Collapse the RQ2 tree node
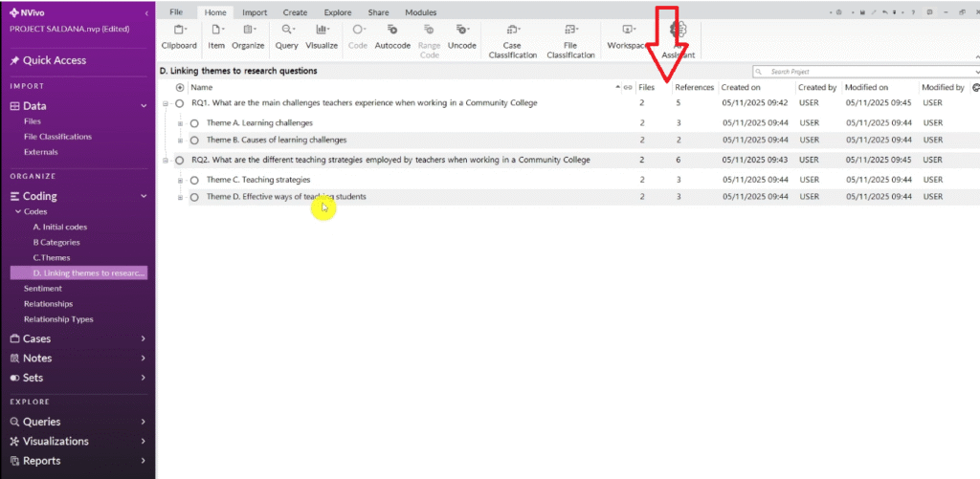 point(166,161)
